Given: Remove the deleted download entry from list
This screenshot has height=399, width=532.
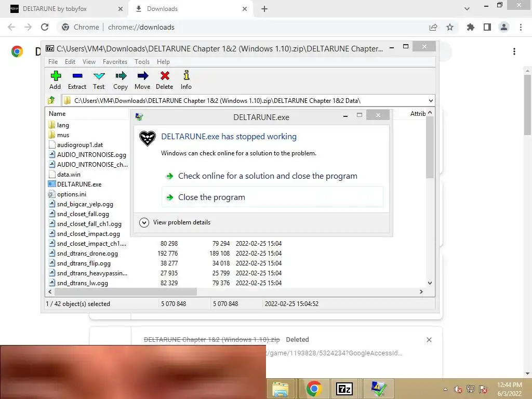Looking at the screenshot, I should 429,340.
